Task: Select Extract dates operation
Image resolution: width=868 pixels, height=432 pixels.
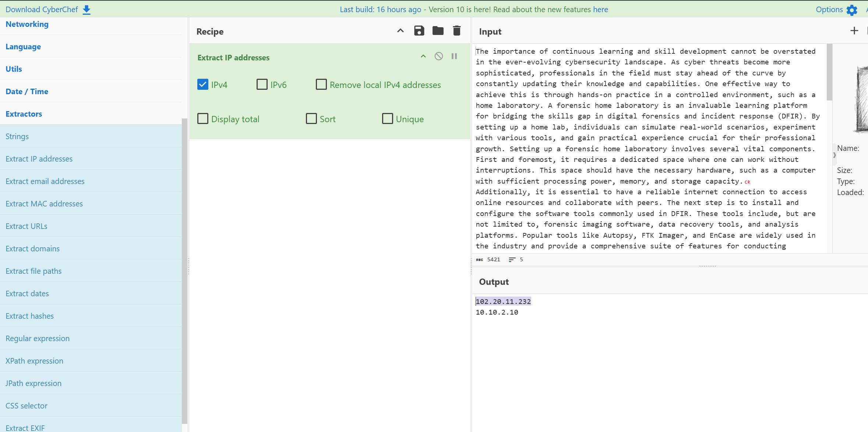Action: (x=91, y=294)
